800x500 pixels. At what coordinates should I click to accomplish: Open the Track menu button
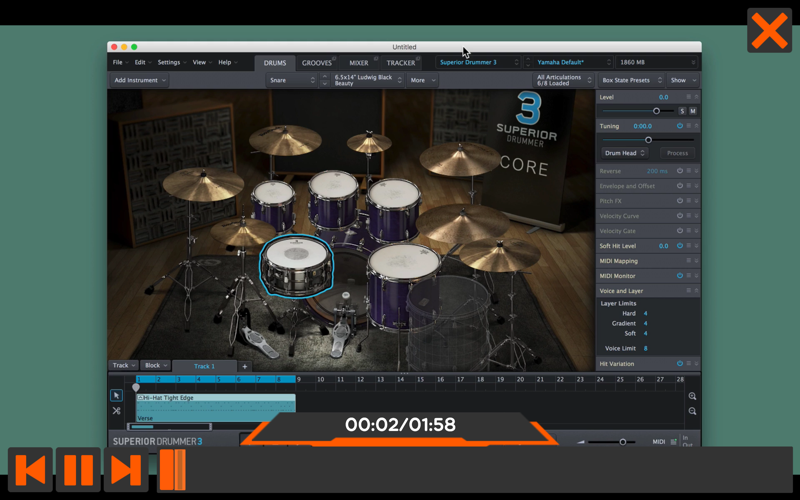tap(124, 365)
